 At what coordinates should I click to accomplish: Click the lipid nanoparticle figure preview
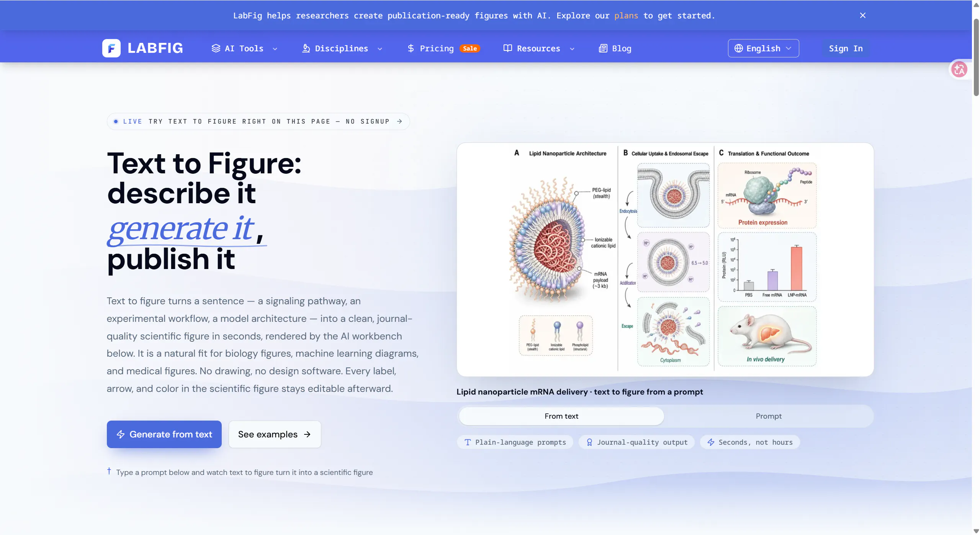pyautogui.click(x=665, y=259)
